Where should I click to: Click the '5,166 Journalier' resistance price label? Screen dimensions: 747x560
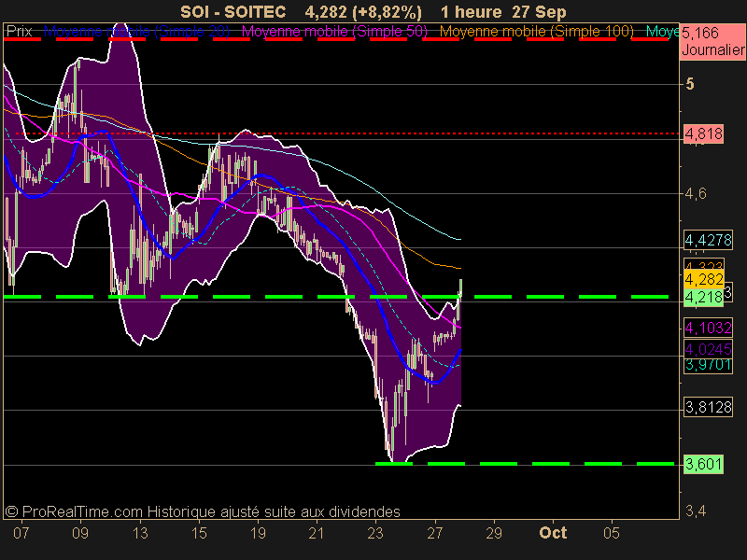[712, 41]
